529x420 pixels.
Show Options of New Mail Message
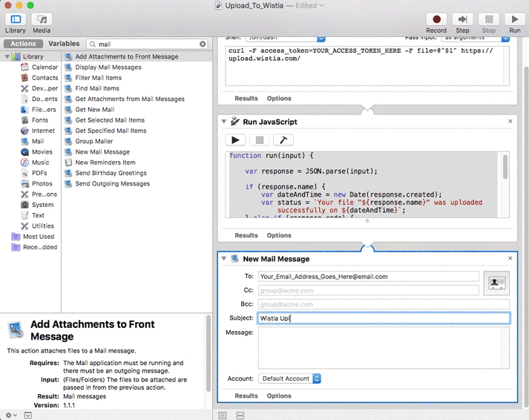[279, 396]
